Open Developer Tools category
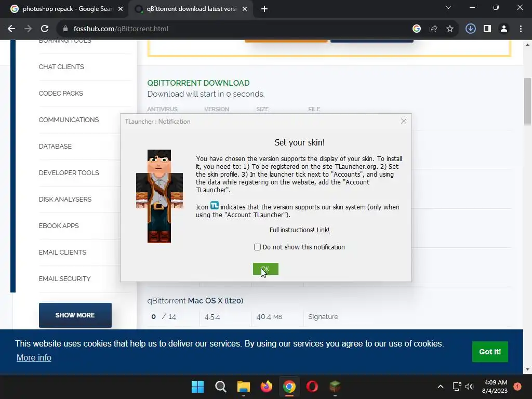Image resolution: width=532 pixels, height=399 pixels. click(x=69, y=172)
